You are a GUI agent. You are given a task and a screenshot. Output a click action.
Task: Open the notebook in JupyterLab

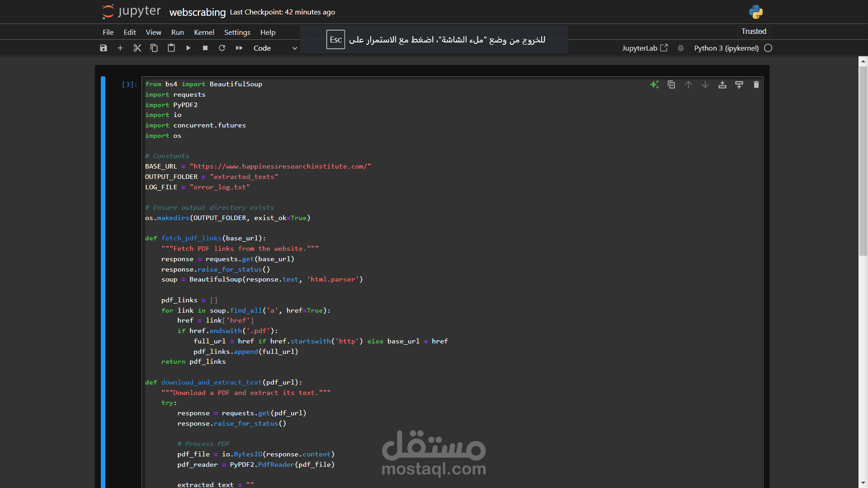[x=645, y=48]
